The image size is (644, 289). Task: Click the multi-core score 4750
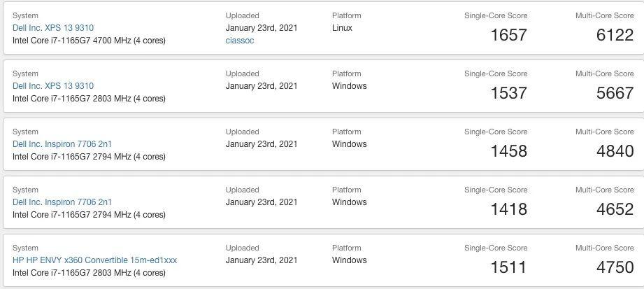(615, 267)
